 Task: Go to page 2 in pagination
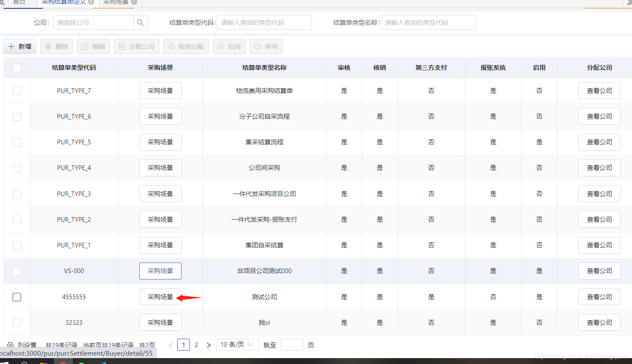[196, 345]
